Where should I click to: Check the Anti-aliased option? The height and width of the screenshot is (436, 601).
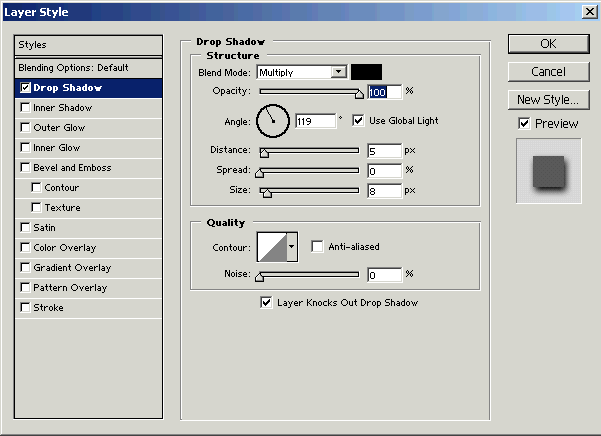(x=317, y=246)
